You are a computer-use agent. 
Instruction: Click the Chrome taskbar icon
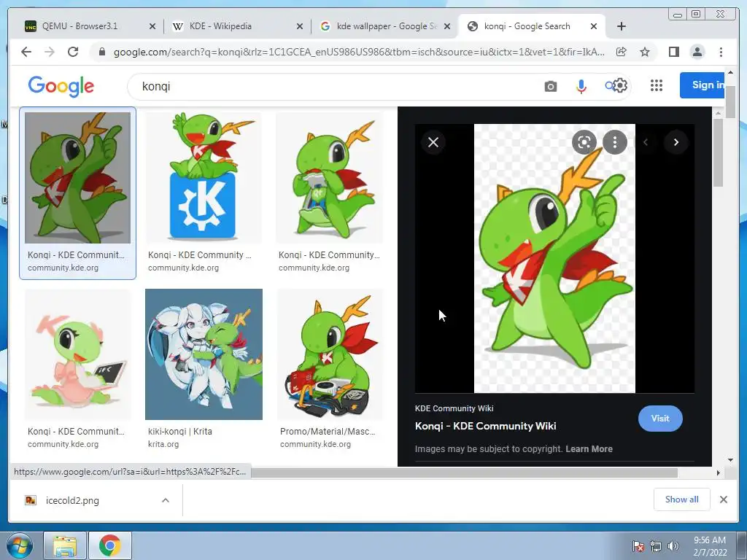coord(109,545)
